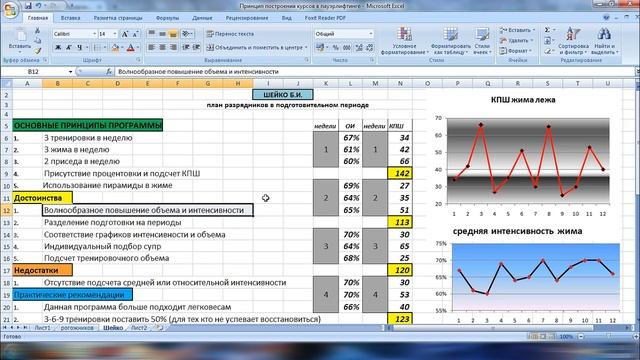Open the Общий number format dropdown
Screen dimensions: 640x360
pyautogui.click(x=371, y=34)
